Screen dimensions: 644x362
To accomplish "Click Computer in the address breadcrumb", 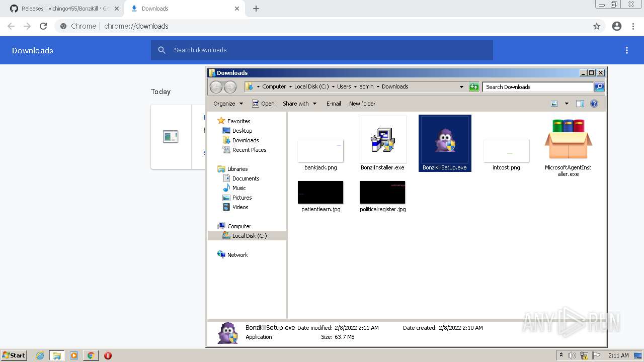I will point(274,86).
